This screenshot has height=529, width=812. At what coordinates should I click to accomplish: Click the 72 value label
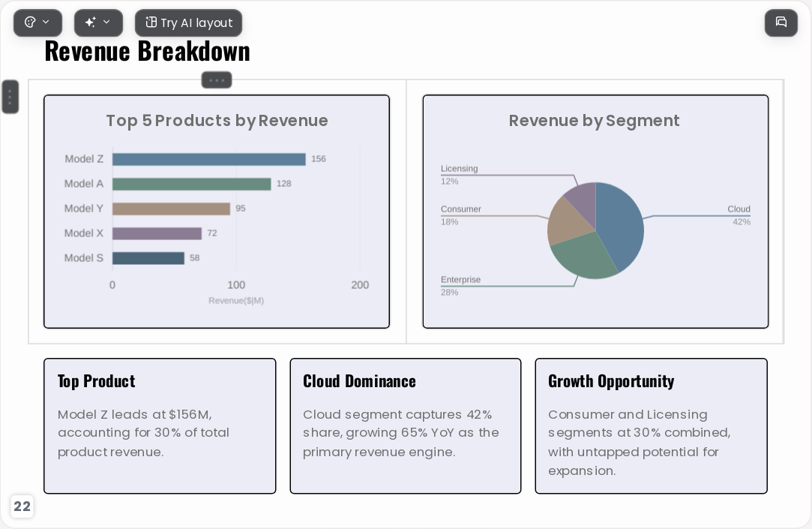tap(211, 233)
